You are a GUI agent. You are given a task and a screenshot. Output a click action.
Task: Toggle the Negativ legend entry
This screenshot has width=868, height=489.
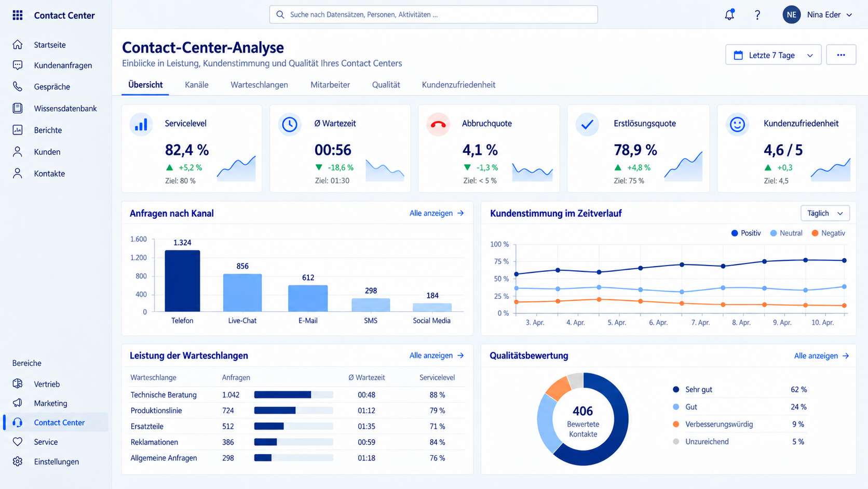828,233
